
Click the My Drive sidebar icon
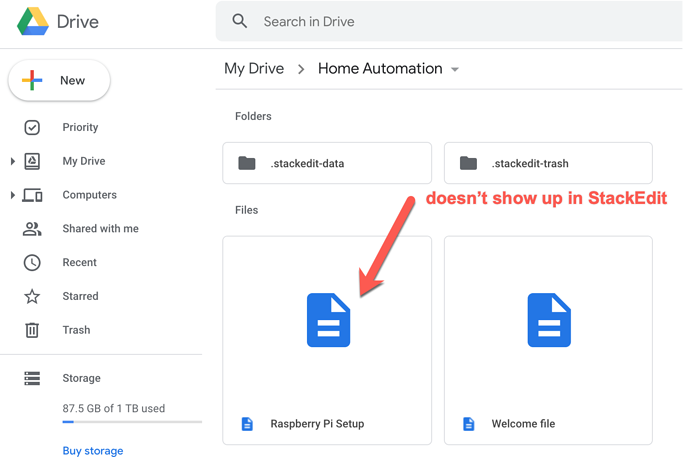tap(32, 161)
